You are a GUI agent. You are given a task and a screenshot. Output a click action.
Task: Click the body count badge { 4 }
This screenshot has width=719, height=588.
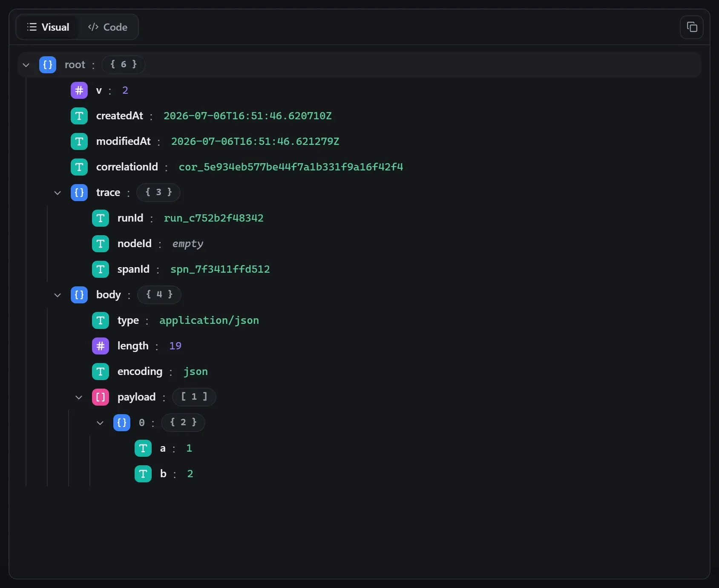(159, 294)
